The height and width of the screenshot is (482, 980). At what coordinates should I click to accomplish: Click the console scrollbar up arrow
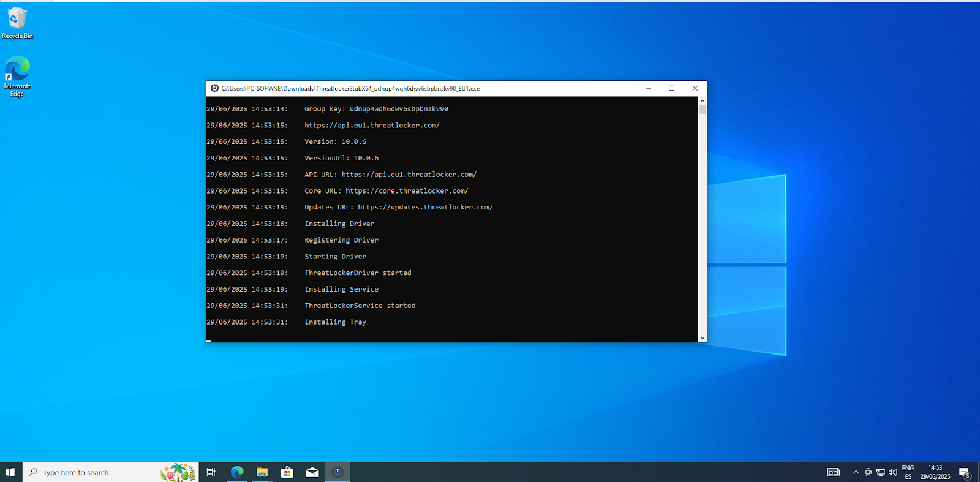click(x=703, y=100)
